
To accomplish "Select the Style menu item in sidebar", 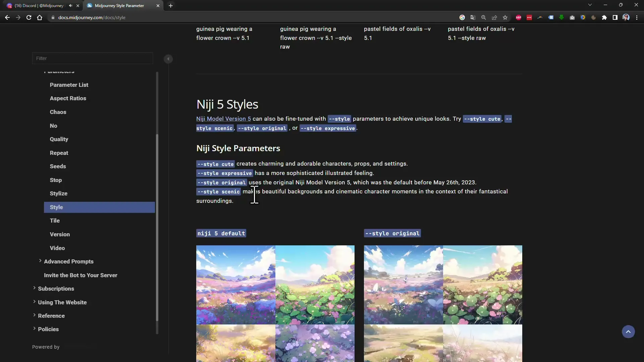I will [x=56, y=207].
